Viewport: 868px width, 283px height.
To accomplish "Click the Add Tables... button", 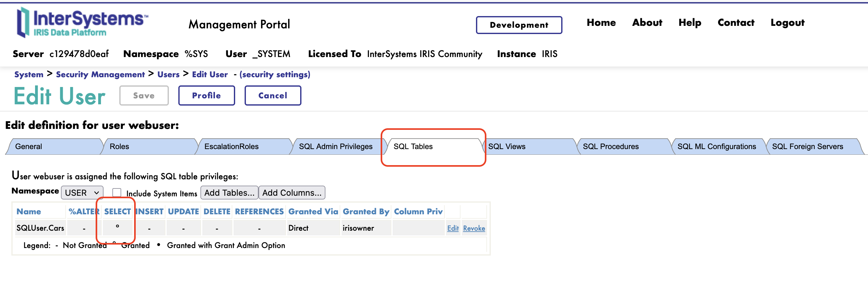I will 229,193.
